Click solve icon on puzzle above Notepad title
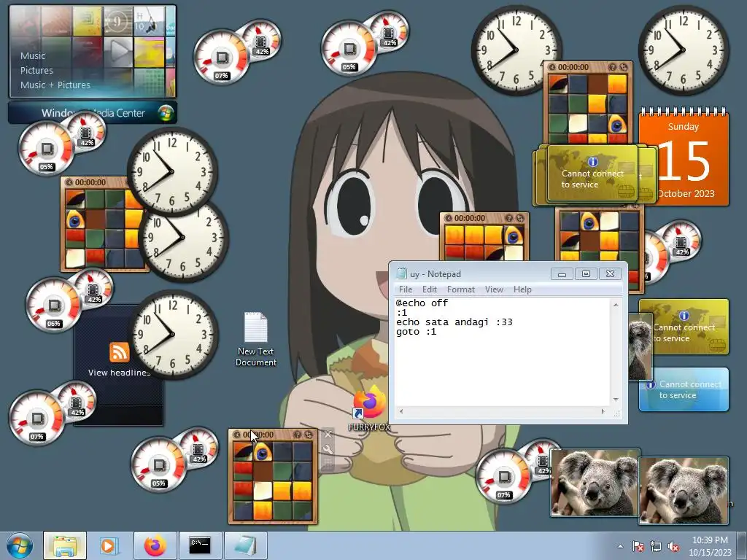This screenshot has height=560, width=747. [x=519, y=218]
